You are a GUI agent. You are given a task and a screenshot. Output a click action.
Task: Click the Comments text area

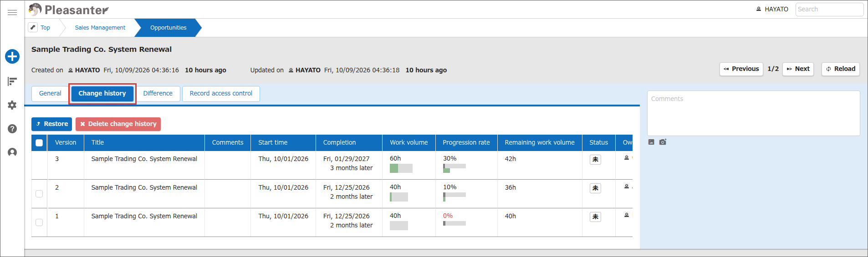point(753,113)
